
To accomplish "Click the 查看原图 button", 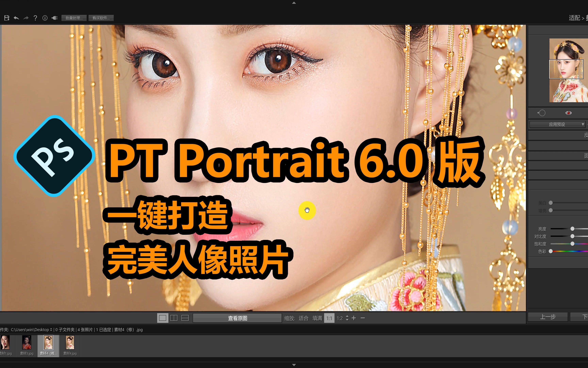I will point(237,318).
